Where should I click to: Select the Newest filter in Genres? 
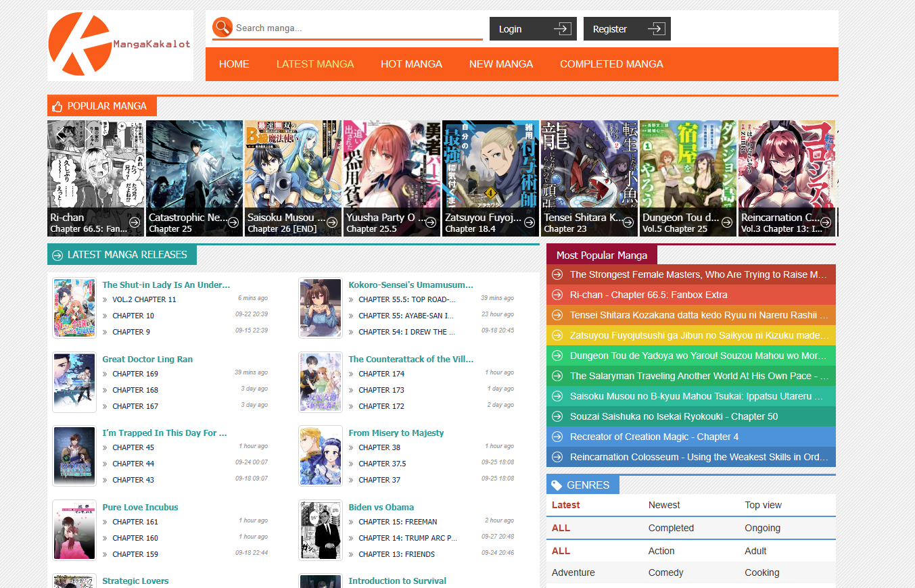(x=664, y=505)
